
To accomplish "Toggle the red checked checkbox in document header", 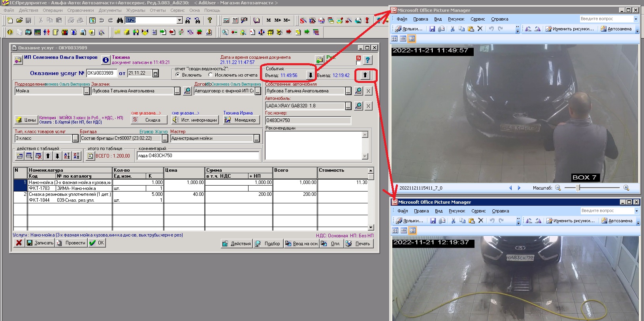I will point(358,58).
